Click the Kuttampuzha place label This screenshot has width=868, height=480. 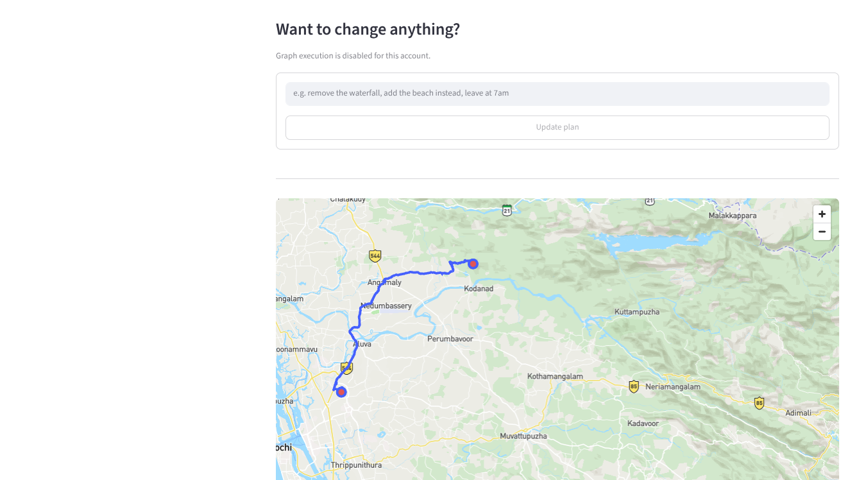point(637,312)
